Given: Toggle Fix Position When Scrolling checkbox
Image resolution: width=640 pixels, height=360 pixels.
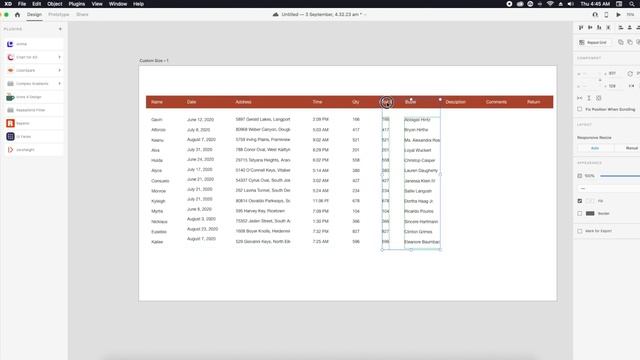Looking at the screenshot, I should tap(580, 109).
